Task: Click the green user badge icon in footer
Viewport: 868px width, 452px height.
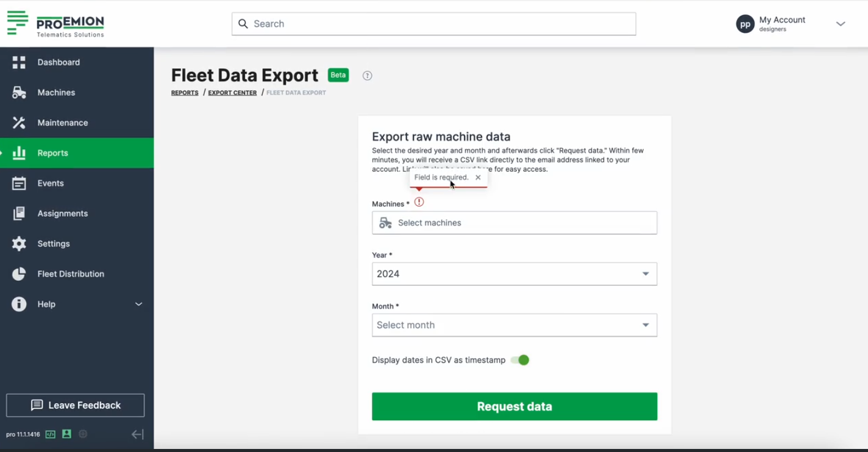Action: pos(66,434)
